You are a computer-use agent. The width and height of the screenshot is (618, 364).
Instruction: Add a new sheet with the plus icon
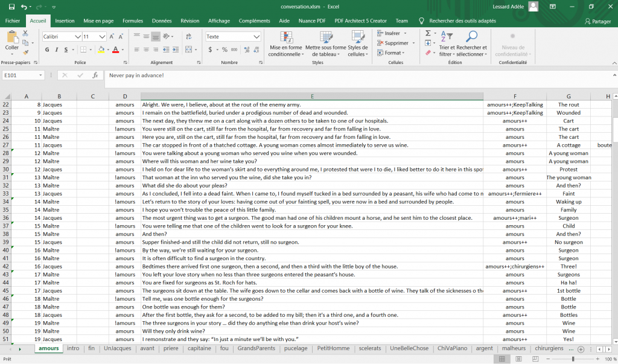tap(581, 349)
